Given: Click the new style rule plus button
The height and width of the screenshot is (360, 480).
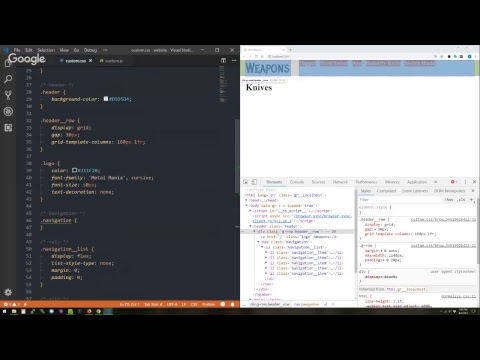Looking at the screenshot, I should pyautogui.click(x=471, y=199).
